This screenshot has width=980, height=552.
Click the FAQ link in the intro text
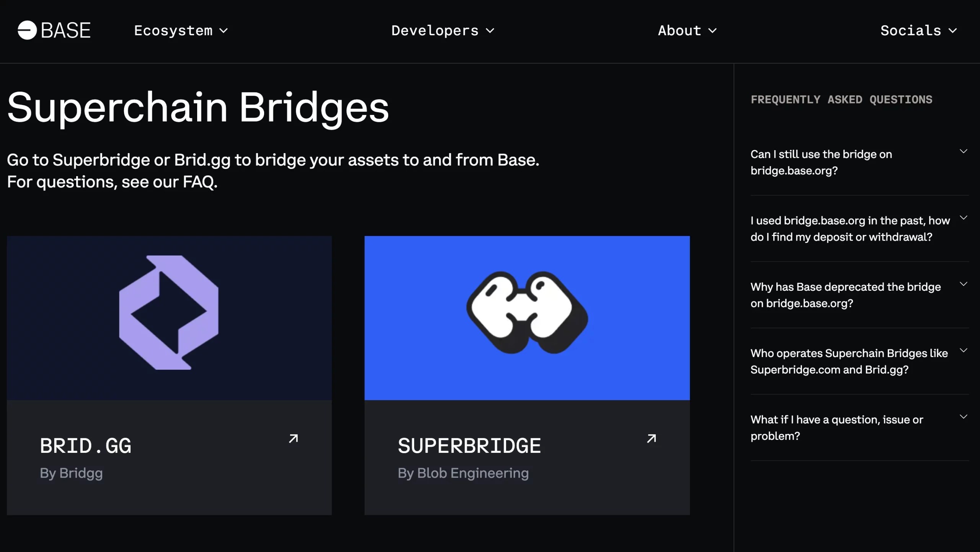[199, 182]
